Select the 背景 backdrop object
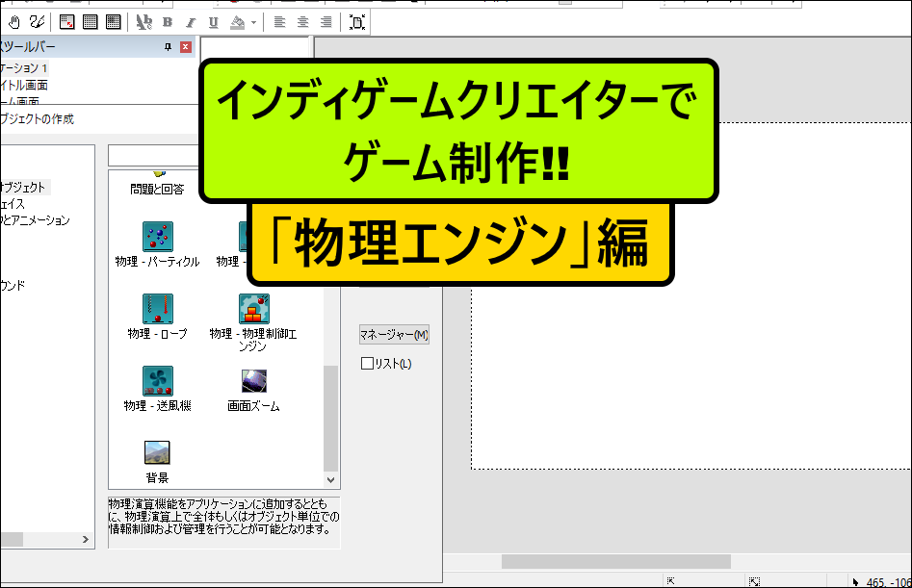The width and height of the screenshot is (912, 588). click(157, 452)
